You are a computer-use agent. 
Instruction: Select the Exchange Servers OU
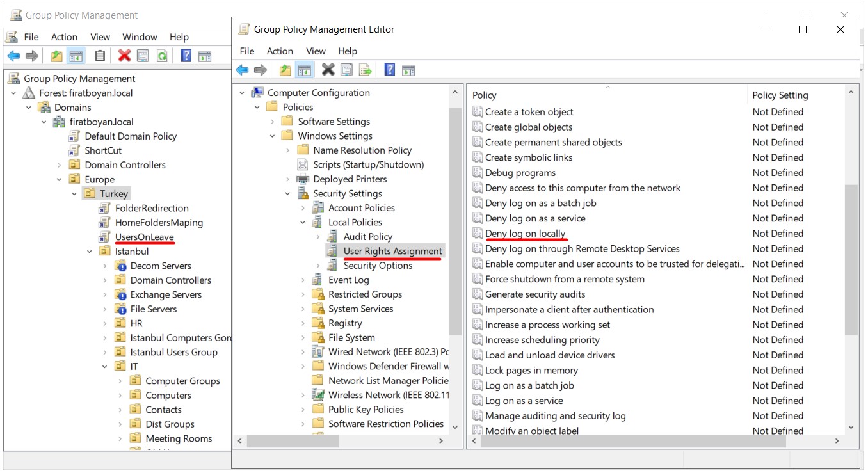tap(166, 294)
